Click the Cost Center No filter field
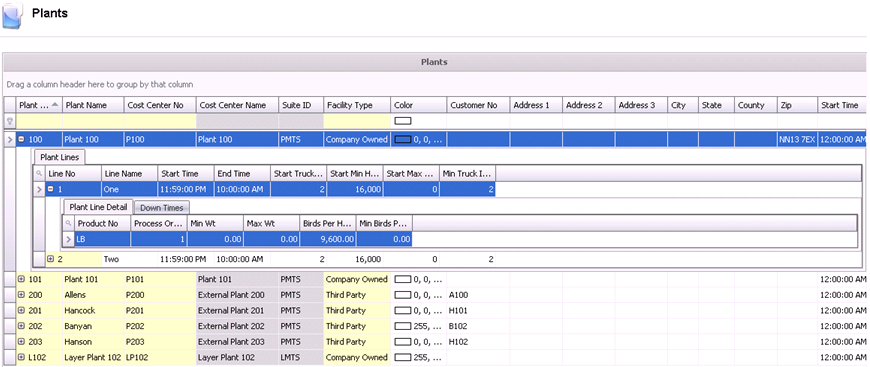The width and height of the screenshot is (870, 367). 160,120
